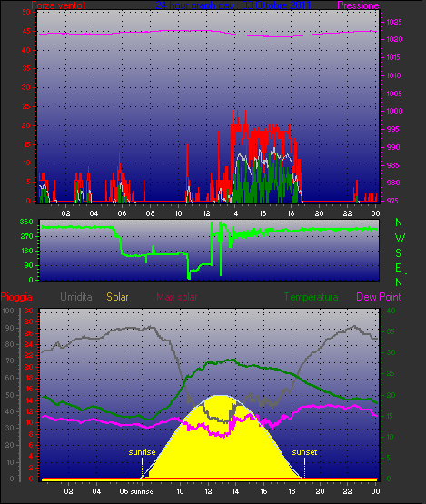426x504 pixels.
Task: Click the 'W' wind direction label
Action: pos(400,238)
